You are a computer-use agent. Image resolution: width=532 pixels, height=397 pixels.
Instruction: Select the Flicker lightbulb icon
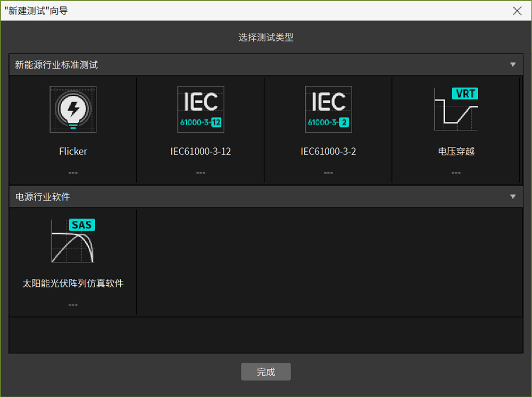pos(73,110)
